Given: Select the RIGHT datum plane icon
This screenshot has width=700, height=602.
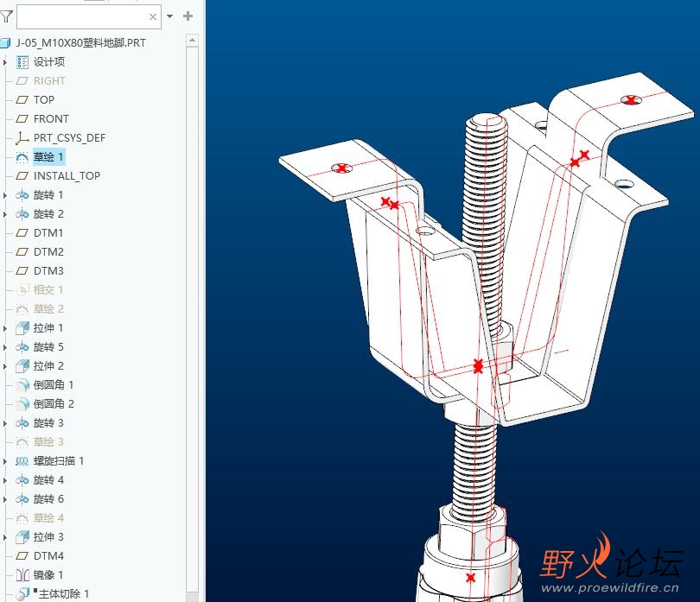Looking at the screenshot, I should click(x=22, y=81).
